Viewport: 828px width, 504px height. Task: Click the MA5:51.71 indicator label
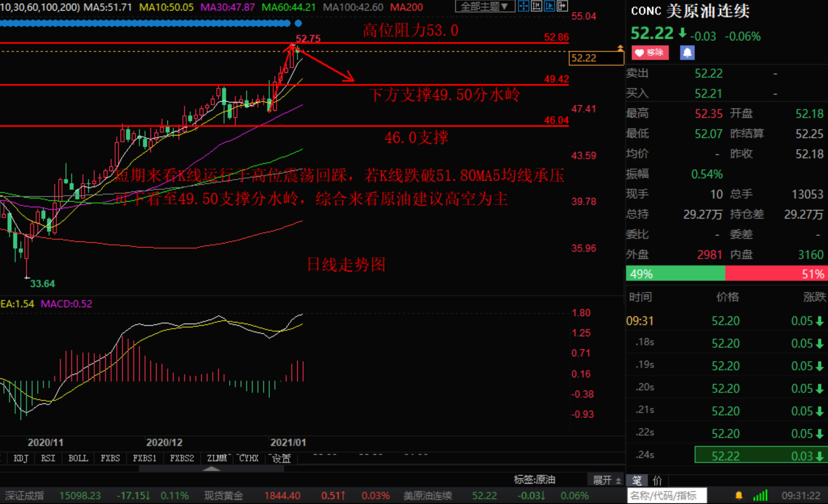click(108, 7)
